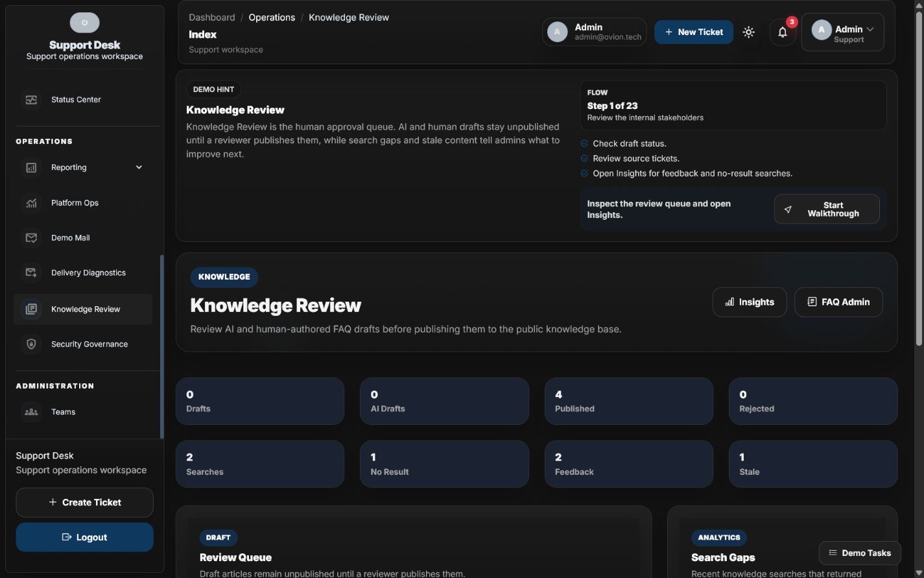
Task: Click the Delivery Diagnostics mail icon
Action: 31,273
